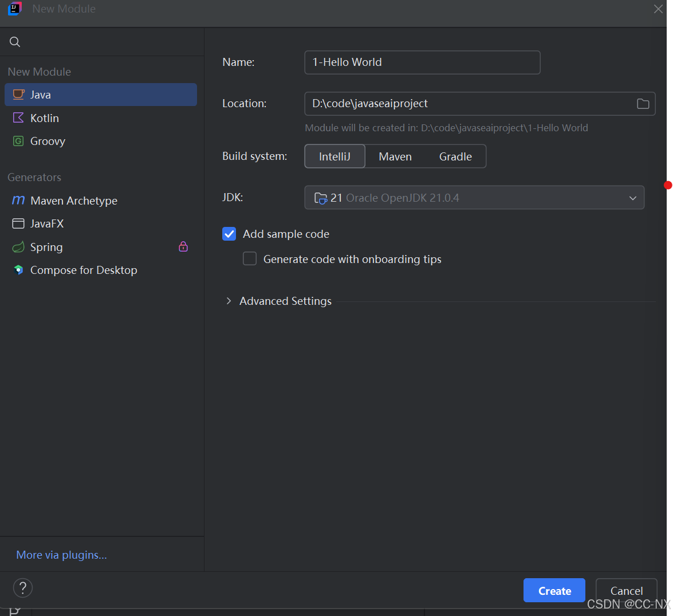Choose the Maven Archetype generator
The image size is (673, 616).
[100, 201]
